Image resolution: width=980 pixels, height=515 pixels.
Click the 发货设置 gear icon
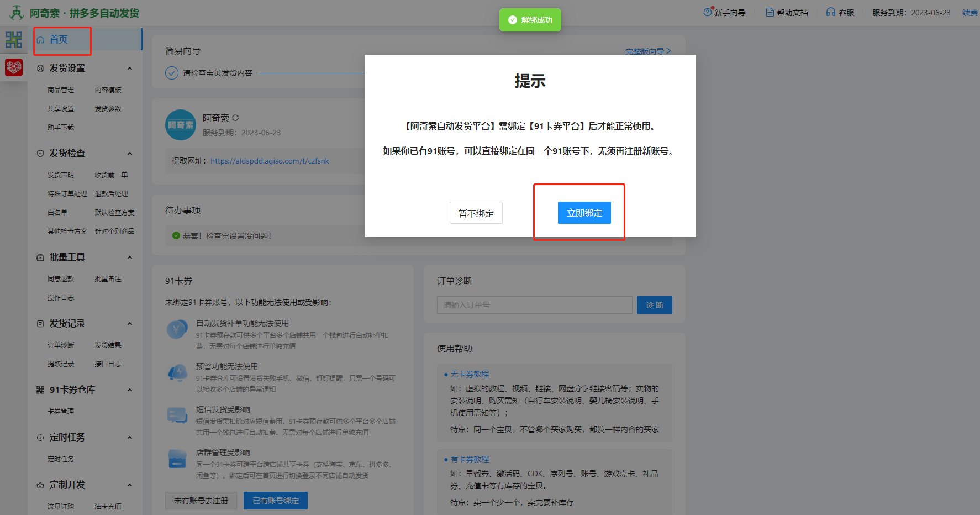(40, 69)
